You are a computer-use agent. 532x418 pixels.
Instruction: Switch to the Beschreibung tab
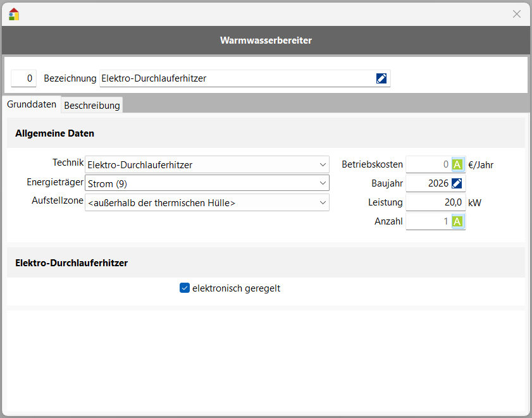click(92, 106)
